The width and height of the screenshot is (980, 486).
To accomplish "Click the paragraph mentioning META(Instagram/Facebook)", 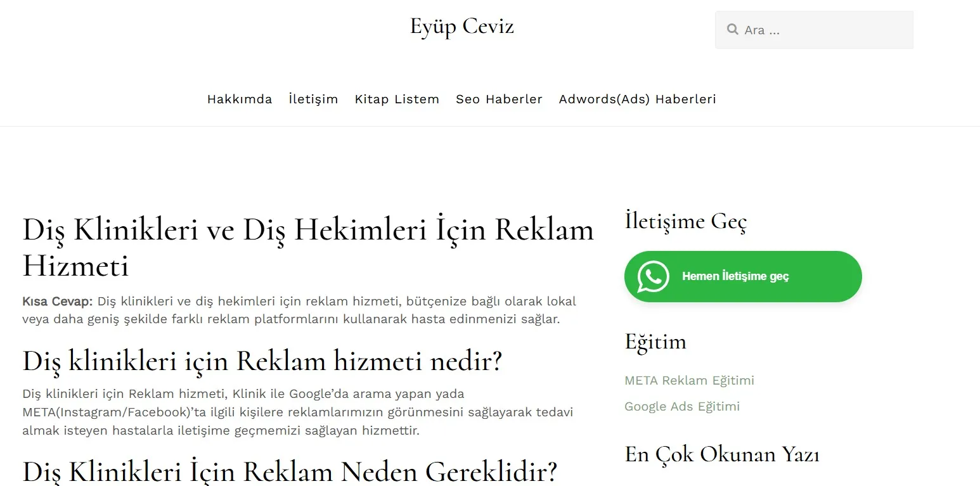I will point(298,412).
